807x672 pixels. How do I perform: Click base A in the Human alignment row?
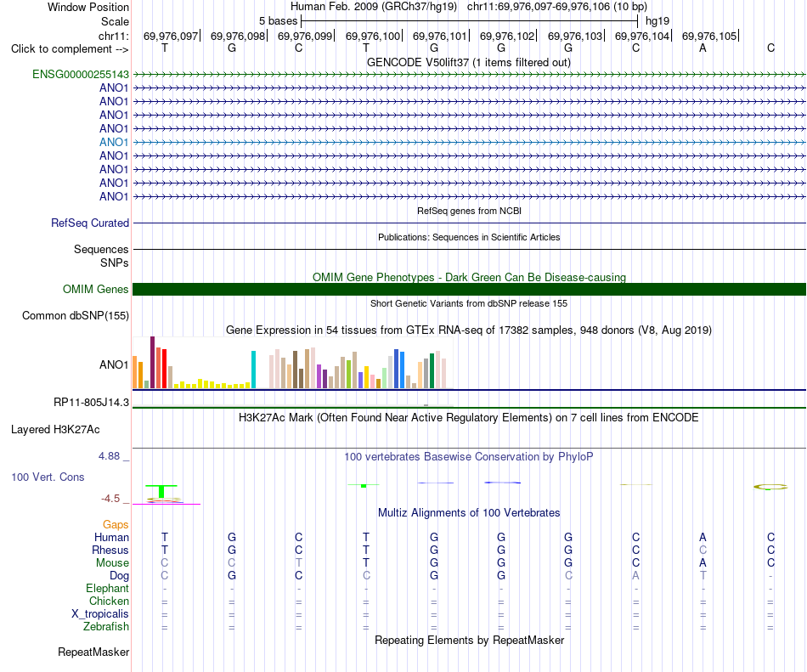[703, 537]
